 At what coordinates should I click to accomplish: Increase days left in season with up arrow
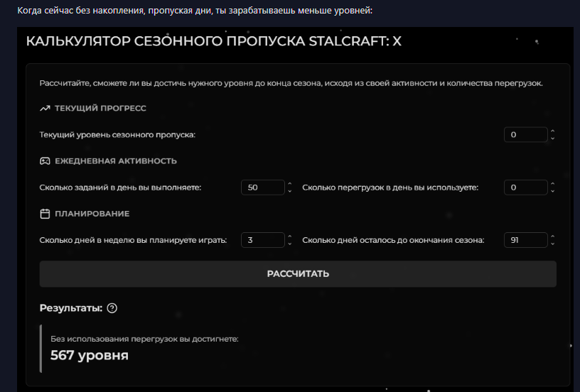[552, 236]
